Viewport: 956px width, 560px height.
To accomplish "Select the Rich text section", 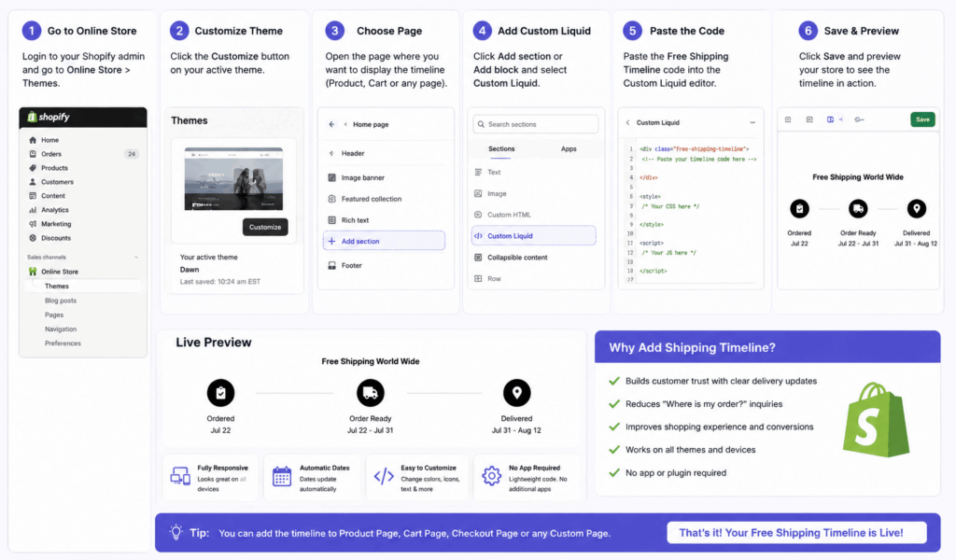I will (349, 220).
